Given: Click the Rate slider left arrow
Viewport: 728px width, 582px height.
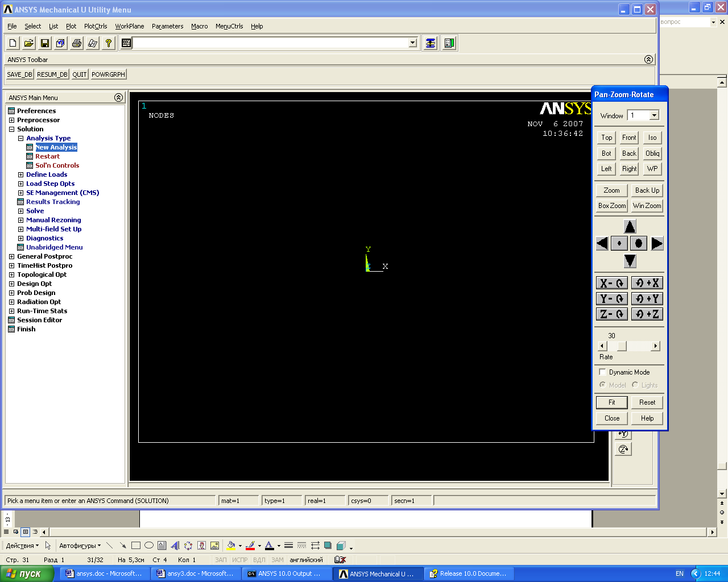Looking at the screenshot, I should pyautogui.click(x=602, y=346).
